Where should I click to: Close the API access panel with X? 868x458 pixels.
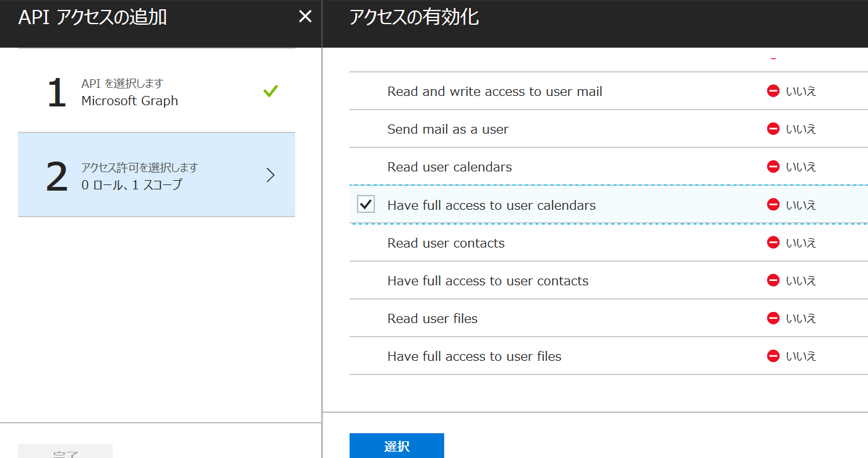pos(305,17)
